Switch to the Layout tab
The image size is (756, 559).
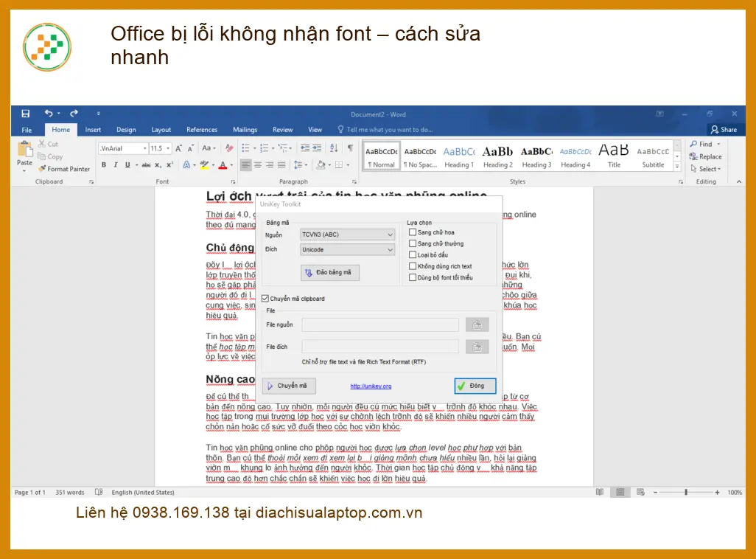click(x=161, y=130)
